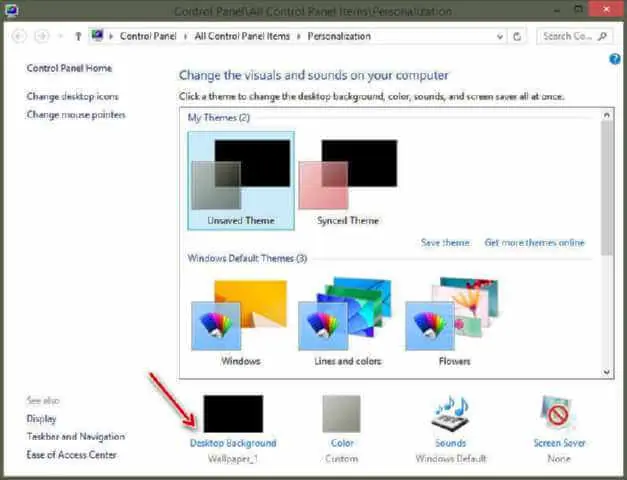This screenshot has height=480, width=627.
Task: Open Control Panel Home
Action: pos(69,68)
